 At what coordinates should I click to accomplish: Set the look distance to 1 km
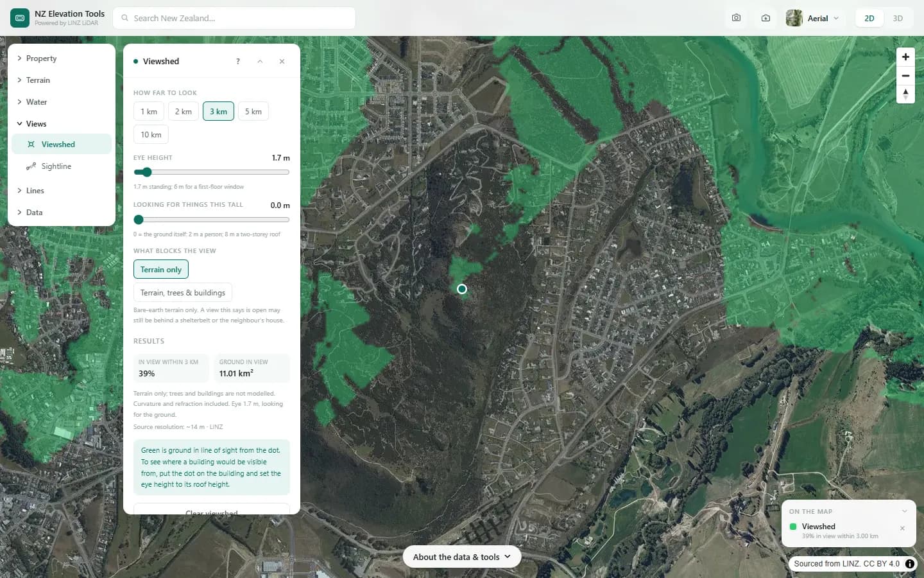(x=149, y=112)
